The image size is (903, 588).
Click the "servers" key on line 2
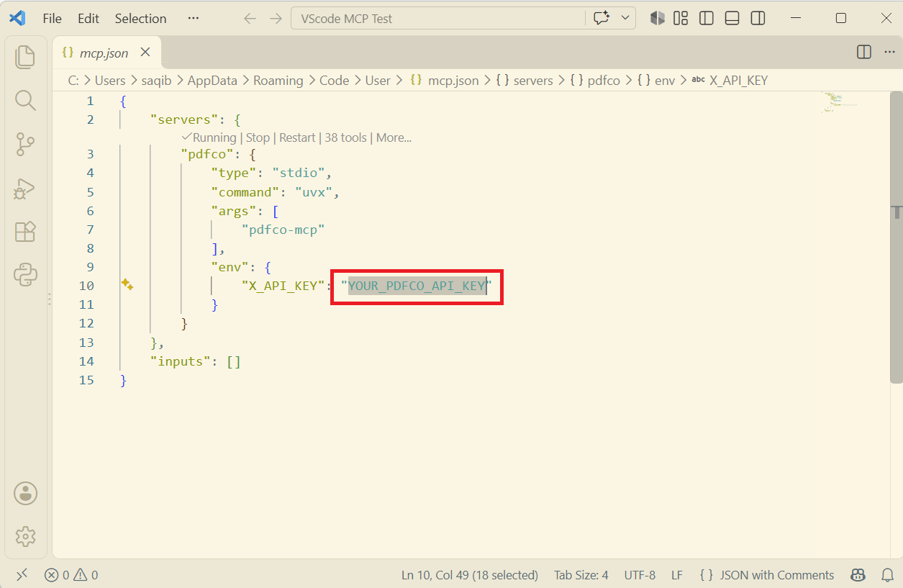click(x=184, y=119)
